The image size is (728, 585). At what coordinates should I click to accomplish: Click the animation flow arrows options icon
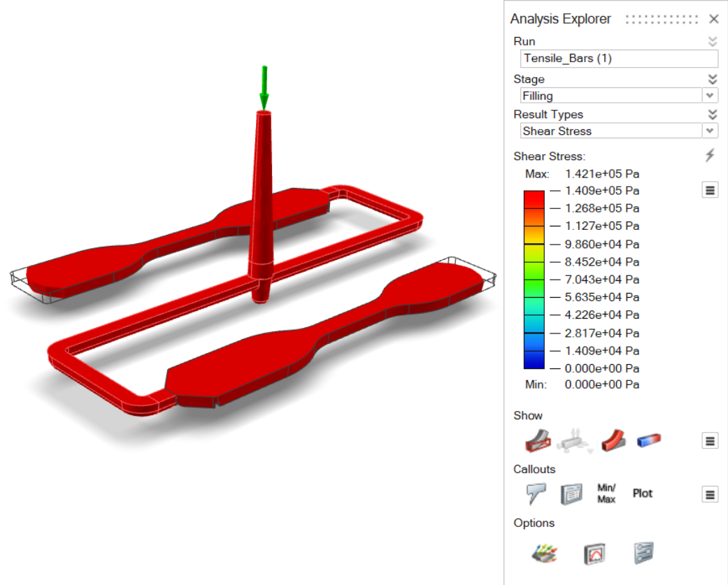tap(545, 553)
